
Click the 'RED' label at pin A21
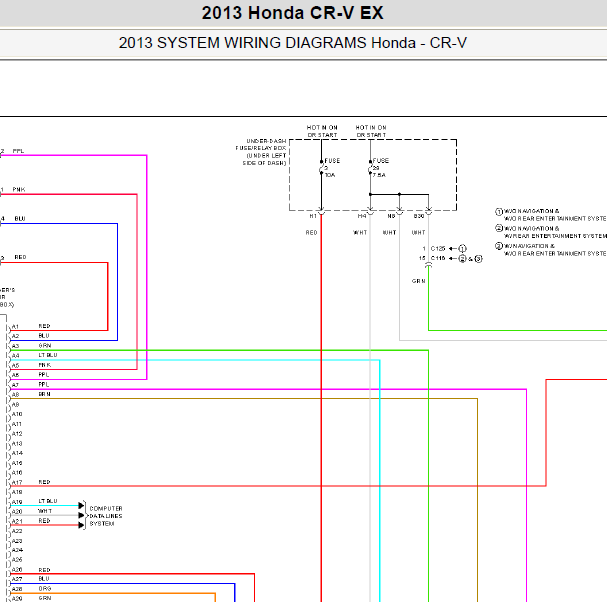click(45, 521)
